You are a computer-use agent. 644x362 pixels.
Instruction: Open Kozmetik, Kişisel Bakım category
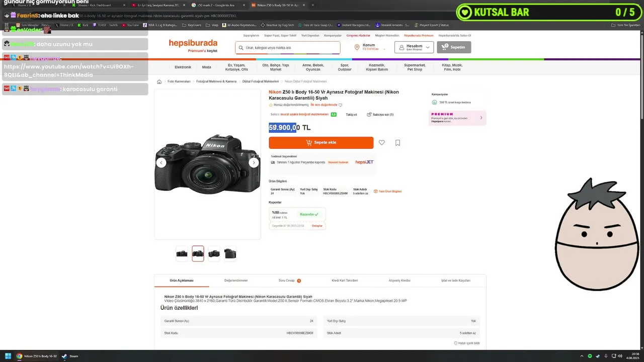(x=377, y=67)
